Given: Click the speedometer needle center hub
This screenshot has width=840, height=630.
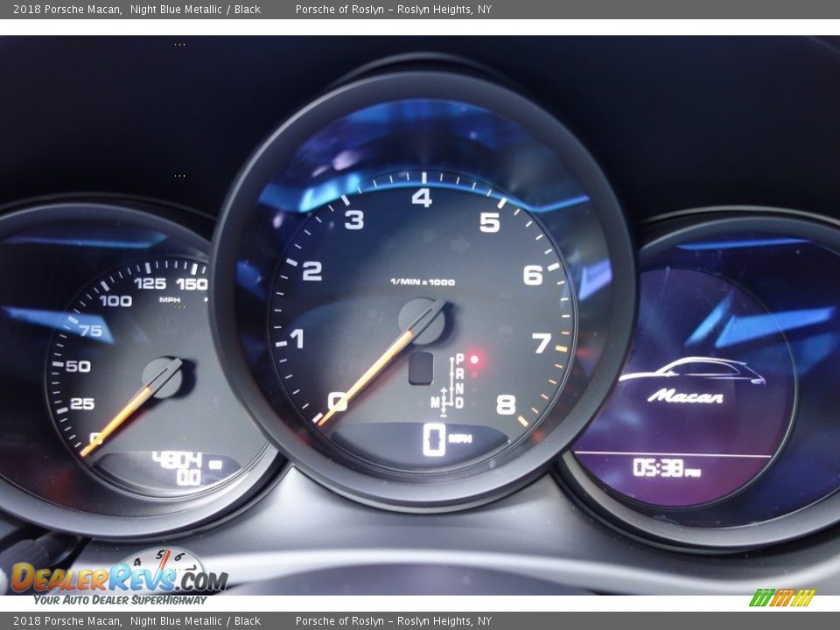Looking at the screenshot, I should [x=163, y=377].
